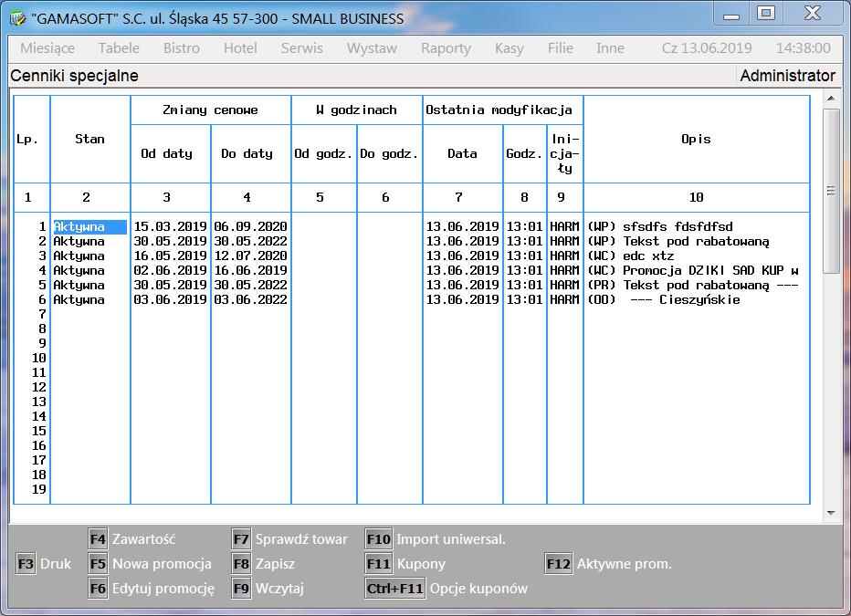This screenshot has height=616, width=851.
Task: Click description '(PR) Tekst pod rabatowaną ---'
Action: (693, 286)
